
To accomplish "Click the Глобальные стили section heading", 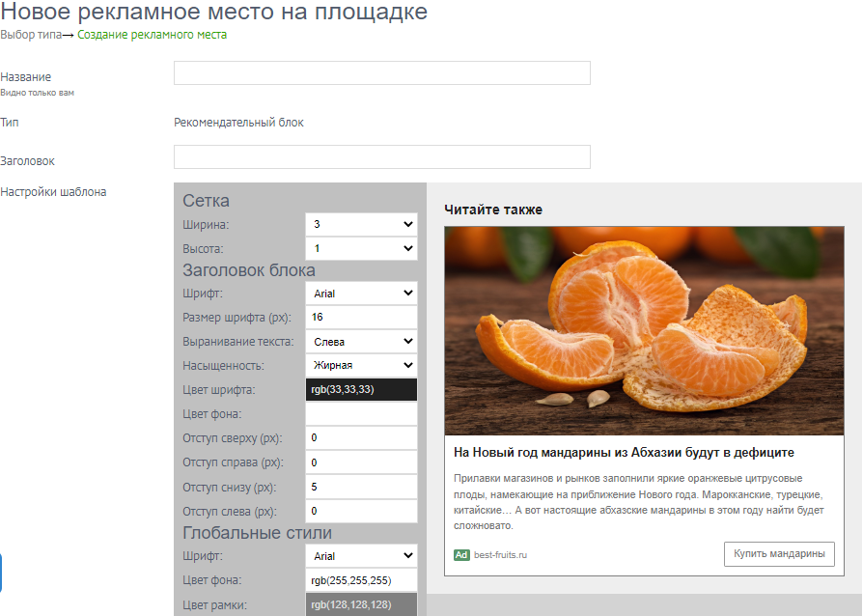I will click(x=257, y=533).
